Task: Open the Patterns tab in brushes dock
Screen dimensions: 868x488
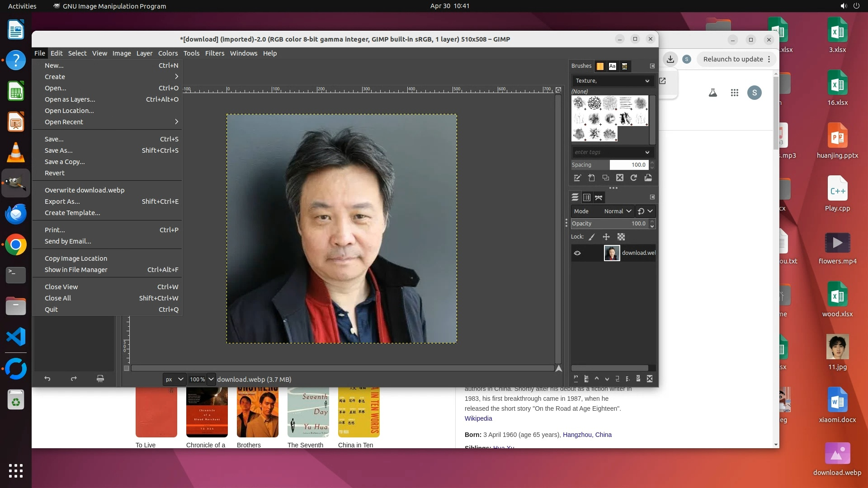Action: pyautogui.click(x=600, y=66)
